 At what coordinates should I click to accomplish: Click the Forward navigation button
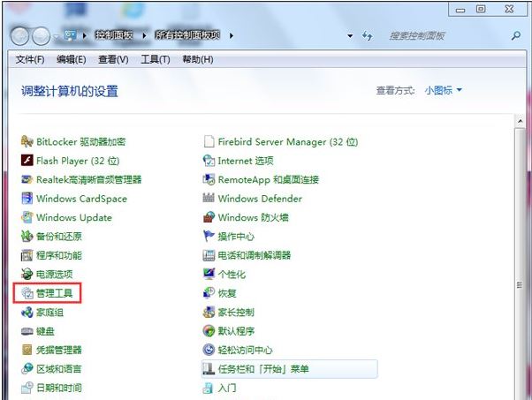(x=41, y=36)
